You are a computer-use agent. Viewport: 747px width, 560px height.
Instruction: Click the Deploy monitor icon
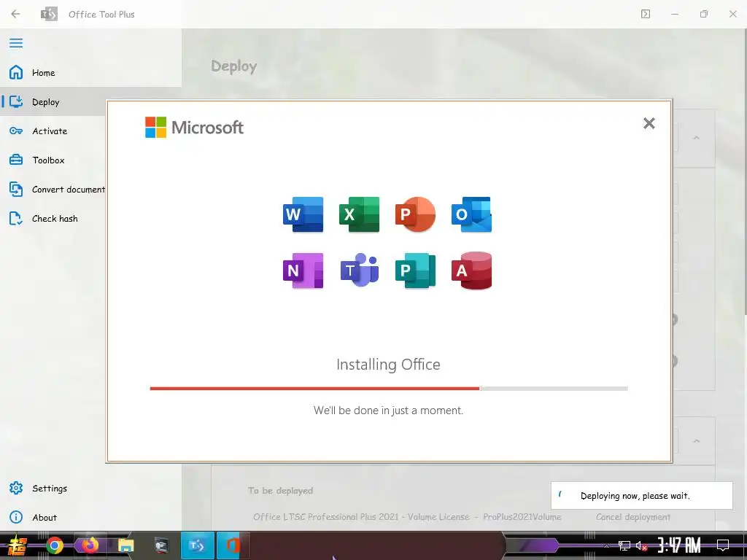click(x=16, y=101)
